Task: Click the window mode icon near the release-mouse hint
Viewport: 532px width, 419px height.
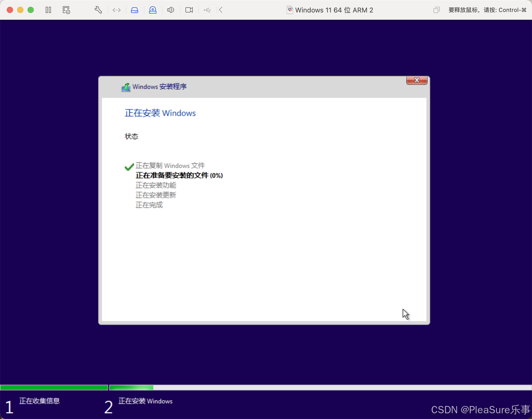Action: pyautogui.click(x=437, y=10)
